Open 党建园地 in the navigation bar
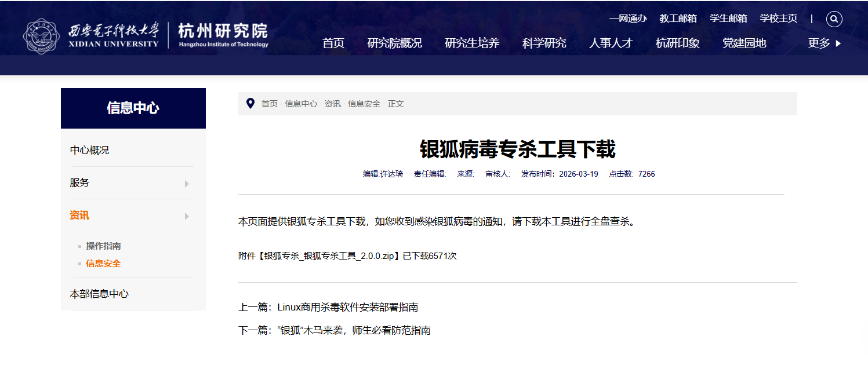 (x=744, y=43)
